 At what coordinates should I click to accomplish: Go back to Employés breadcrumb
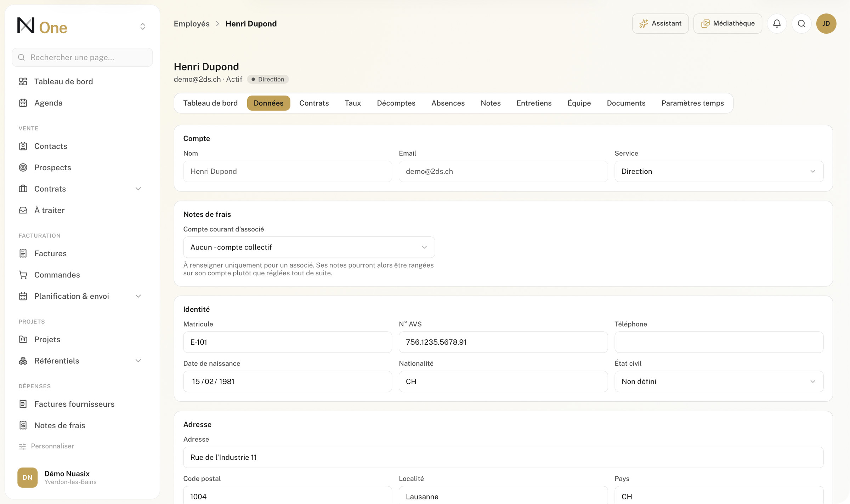pos(192,24)
